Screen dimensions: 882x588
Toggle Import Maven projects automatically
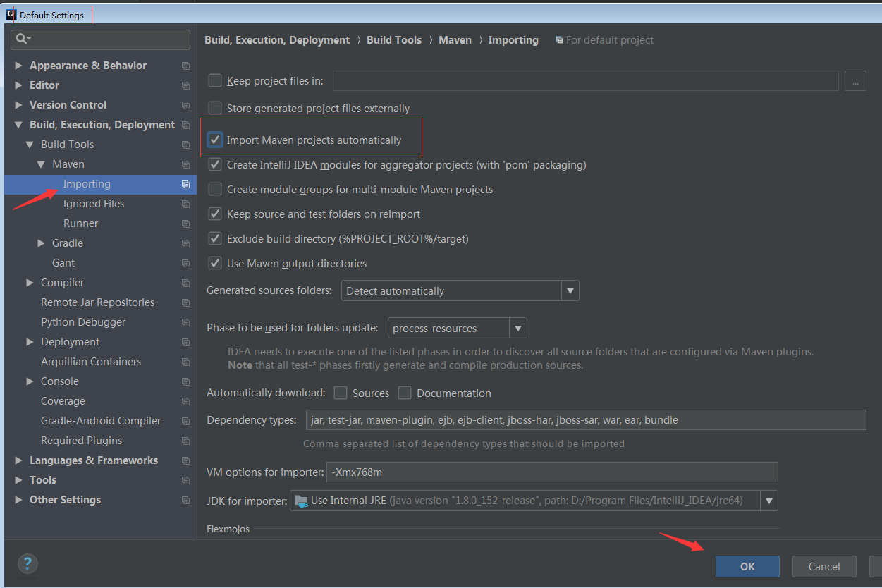(x=215, y=140)
